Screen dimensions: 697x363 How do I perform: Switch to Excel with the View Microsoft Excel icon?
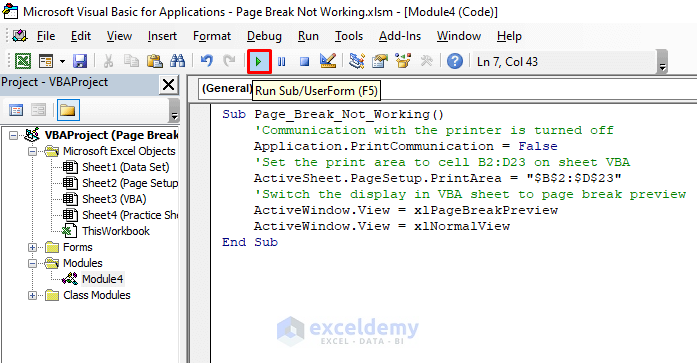pyautogui.click(x=23, y=61)
